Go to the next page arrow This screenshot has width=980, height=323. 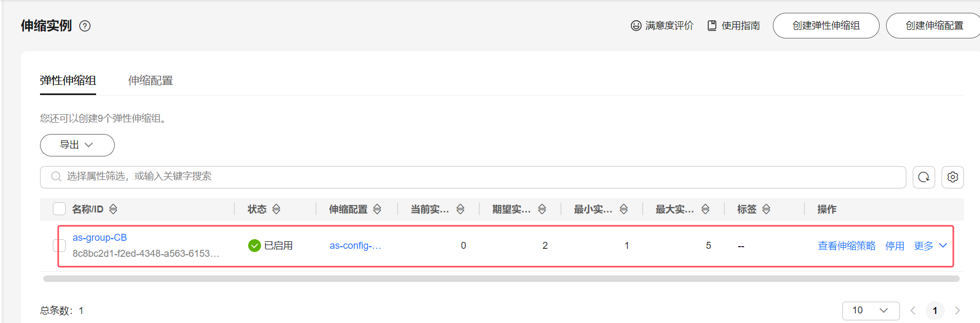tap(957, 310)
